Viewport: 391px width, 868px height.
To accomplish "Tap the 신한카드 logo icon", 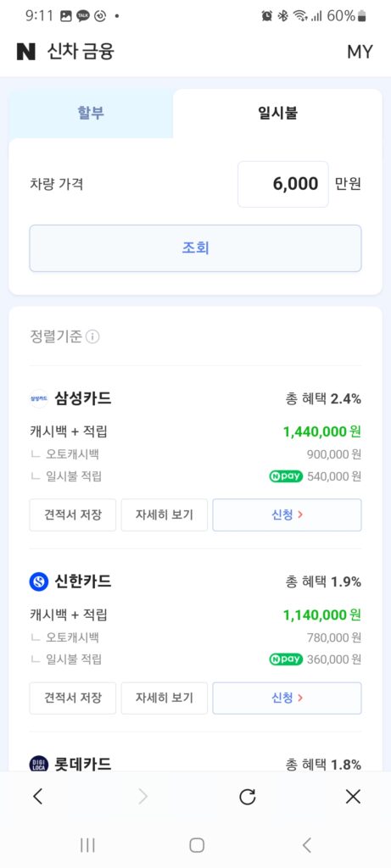I will coord(39,581).
